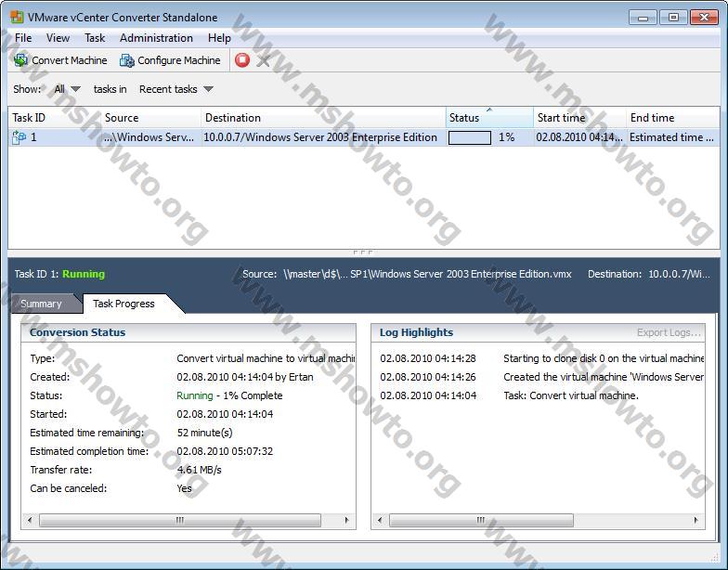Click the 1% progress bar in task row
This screenshot has width=728, height=570.
[470, 137]
